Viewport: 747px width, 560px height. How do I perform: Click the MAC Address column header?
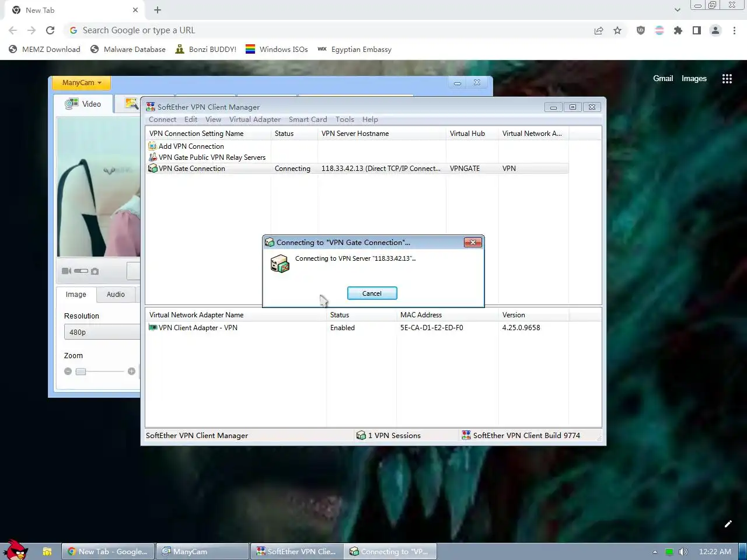(x=447, y=315)
